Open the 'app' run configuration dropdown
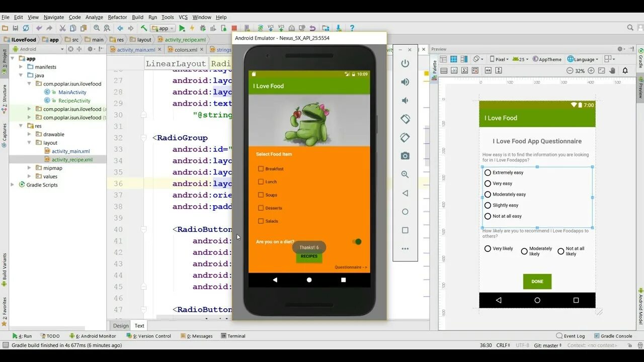This screenshot has width=644, height=362. [163, 28]
